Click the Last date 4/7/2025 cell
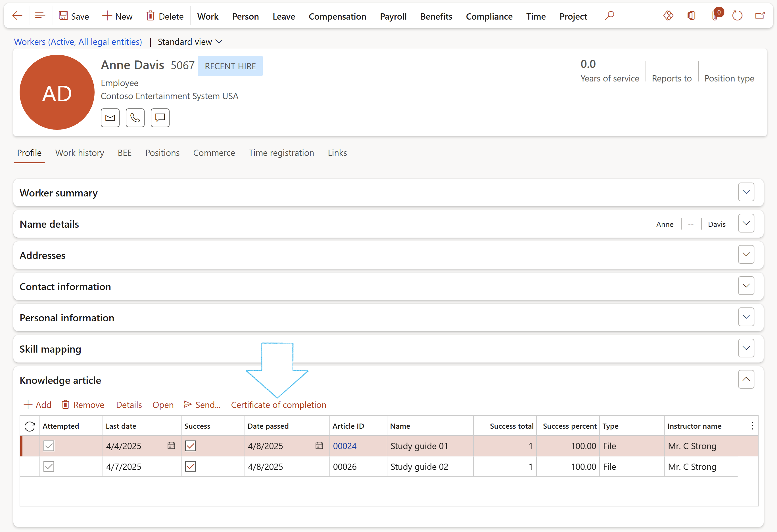This screenshot has height=532, width=777. pos(142,466)
